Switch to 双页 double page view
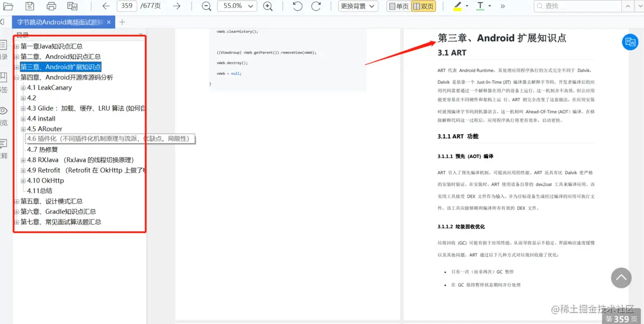Screen dimensions: 644x324 click(423, 6)
